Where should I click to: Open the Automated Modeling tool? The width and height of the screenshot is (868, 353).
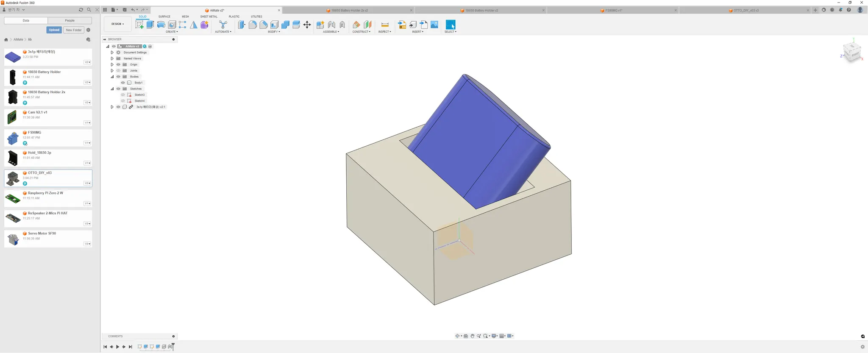coord(223,25)
